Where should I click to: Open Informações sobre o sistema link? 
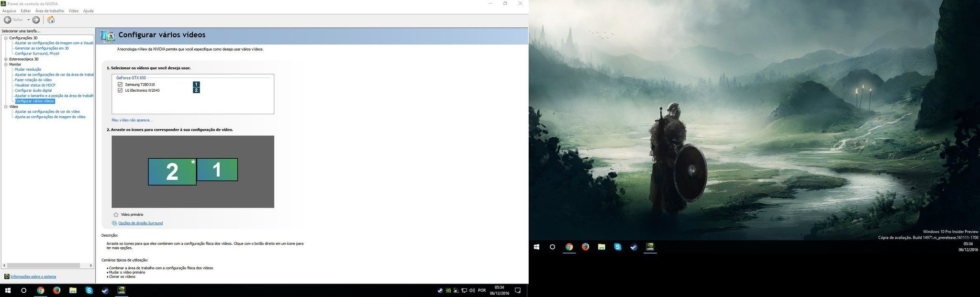[33, 276]
